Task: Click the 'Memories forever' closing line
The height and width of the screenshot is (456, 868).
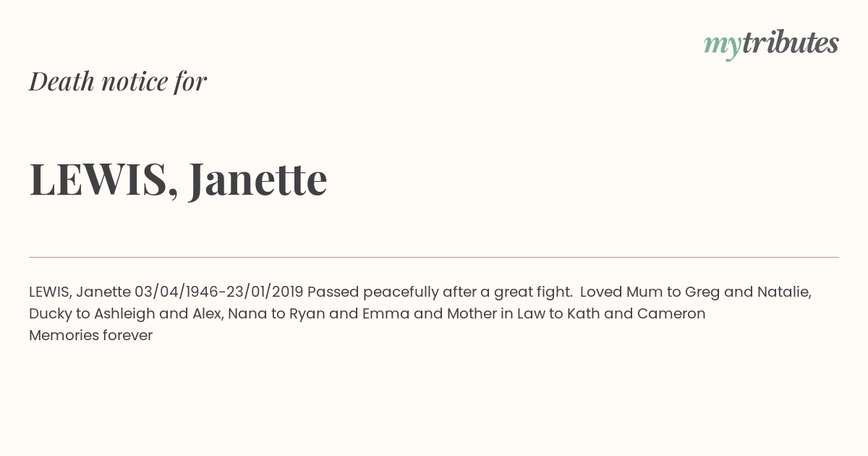Action: pos(90,336)
